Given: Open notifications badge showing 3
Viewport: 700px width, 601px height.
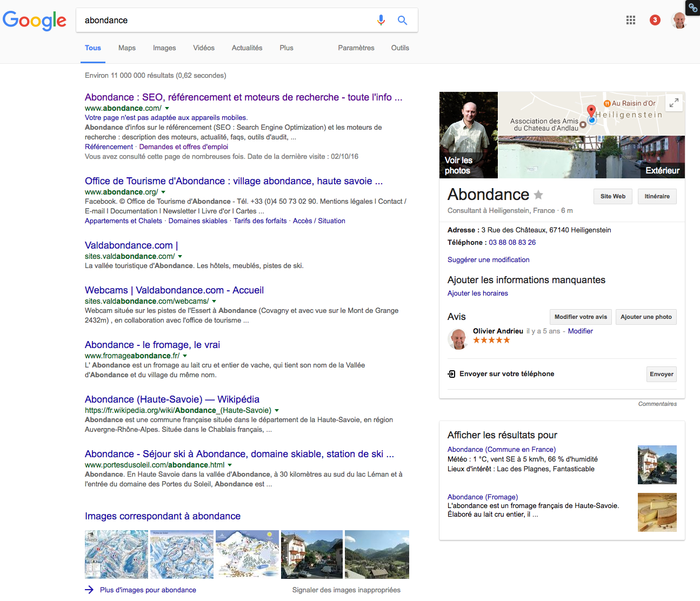Looking at the screenshot, I should coord(655,20).
